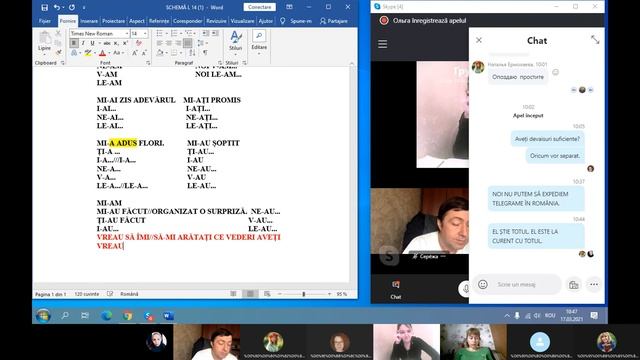
Task: Apply red font color
Action: pos(102,53)
